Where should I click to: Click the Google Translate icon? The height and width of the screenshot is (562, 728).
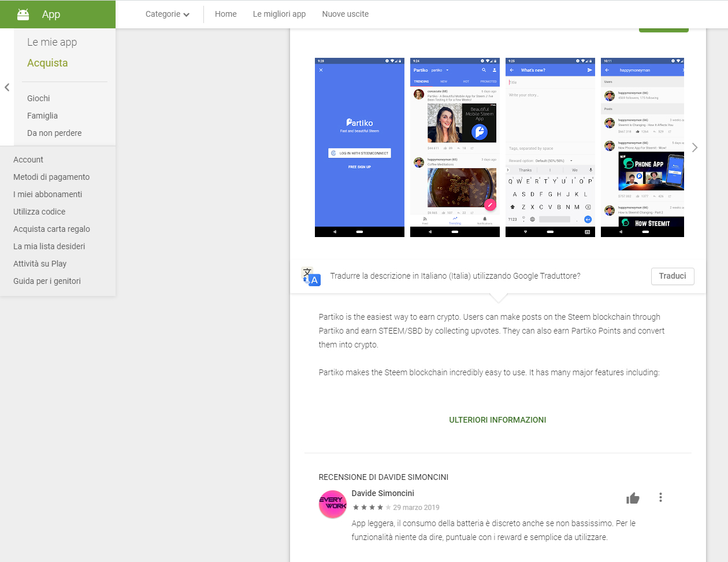(x=311, y=276)
